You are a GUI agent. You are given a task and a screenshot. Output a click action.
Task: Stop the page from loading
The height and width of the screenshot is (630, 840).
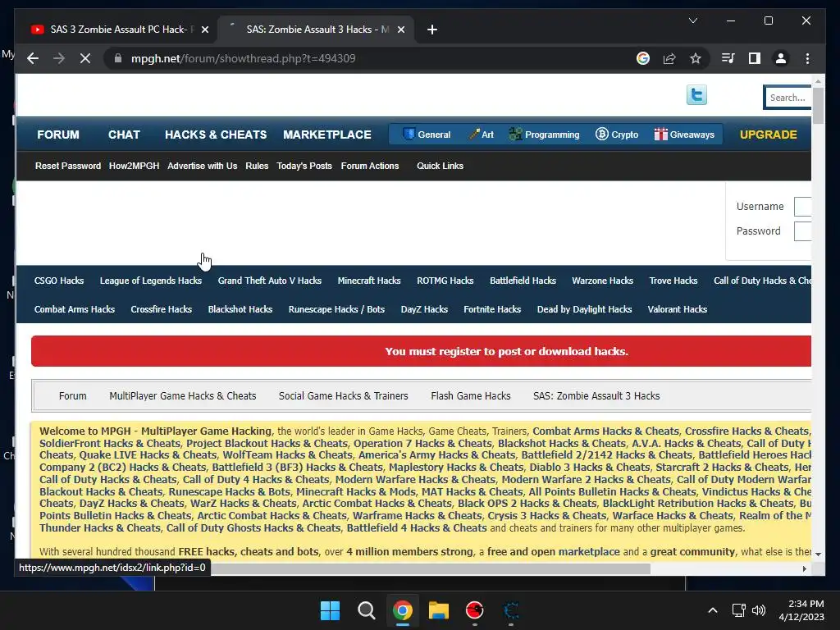click(85, 58)
